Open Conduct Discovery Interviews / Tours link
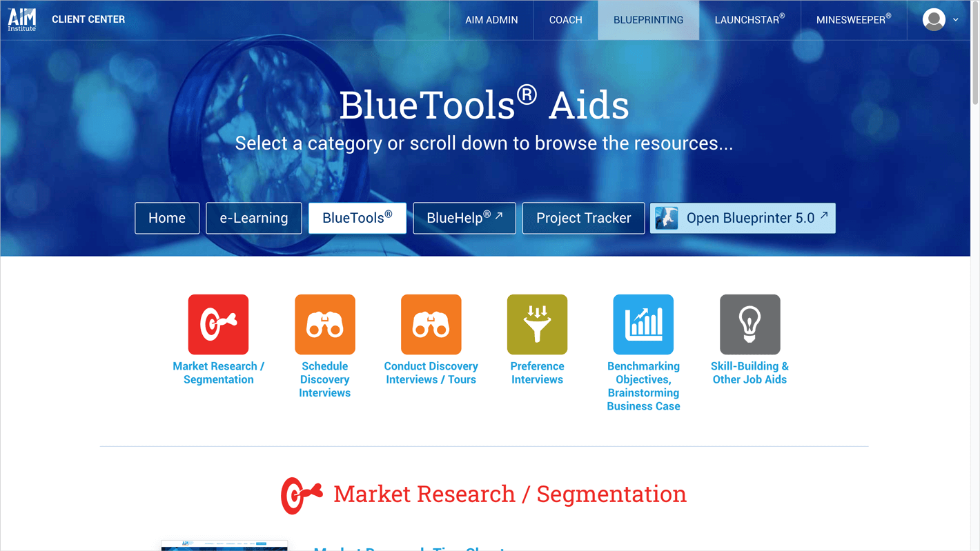Image resolution: width=980 pixels, height=551 pixels. [x=431, y=373]
